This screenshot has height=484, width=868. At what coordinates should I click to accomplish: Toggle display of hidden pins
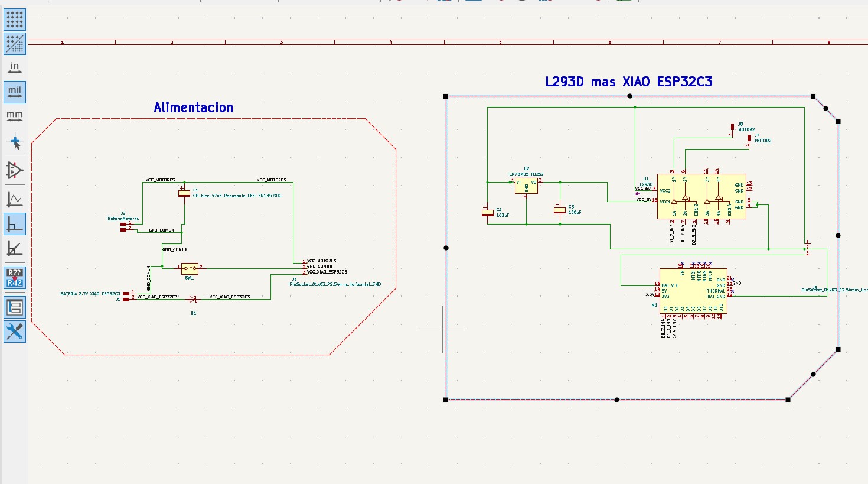(15, 171)
